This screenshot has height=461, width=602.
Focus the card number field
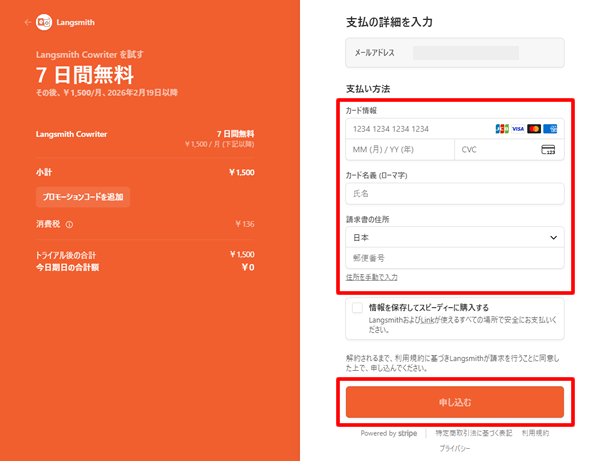455,129
